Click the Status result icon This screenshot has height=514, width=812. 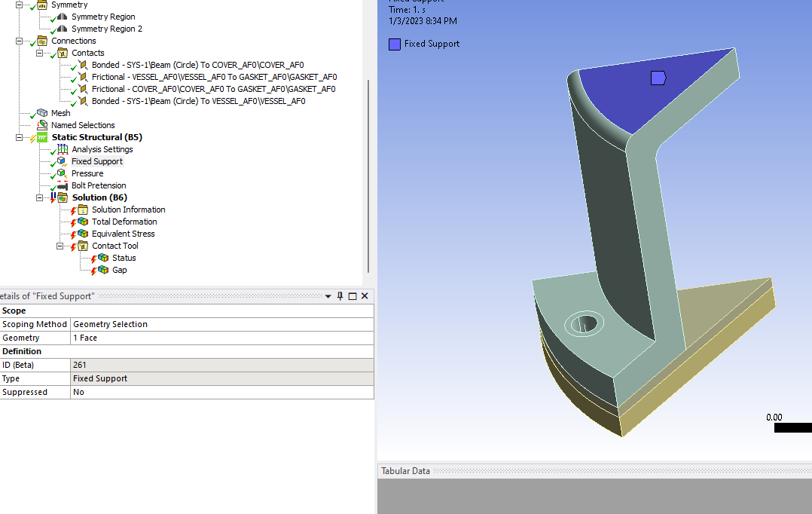[x=103, y=258]
